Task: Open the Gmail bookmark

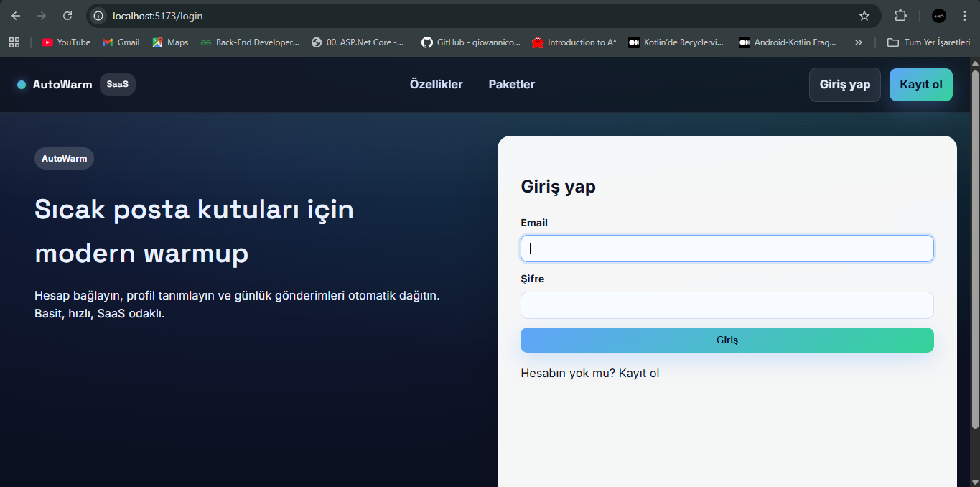Action: (121, 42)
